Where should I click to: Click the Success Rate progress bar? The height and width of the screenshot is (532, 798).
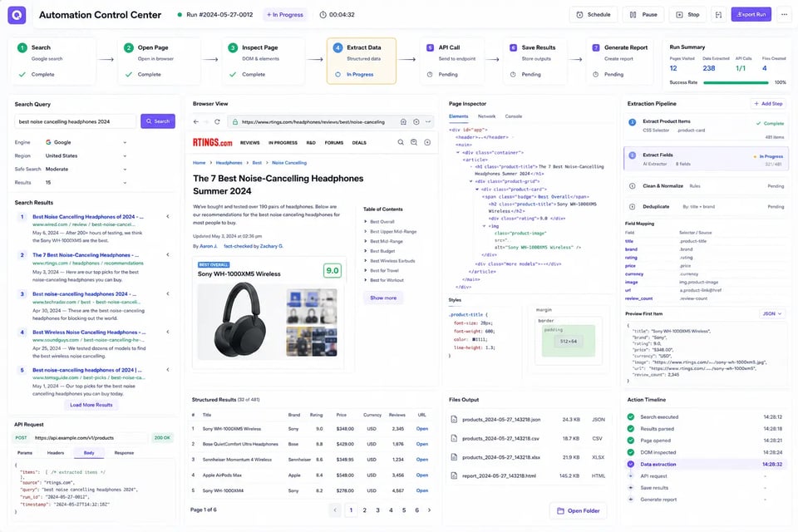(x=736, y=82)
